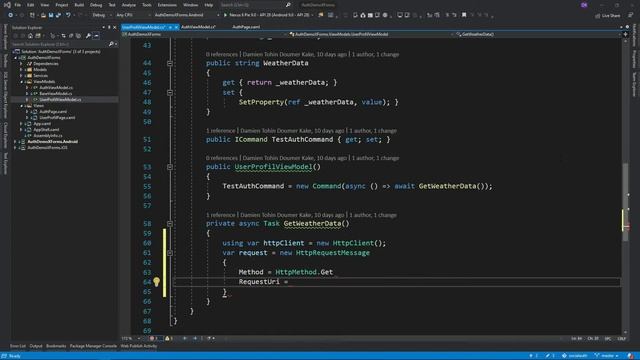Collapse the ViewModels folder
The height and width of the screenshot is (360, 640).
(x=21, y=82)
